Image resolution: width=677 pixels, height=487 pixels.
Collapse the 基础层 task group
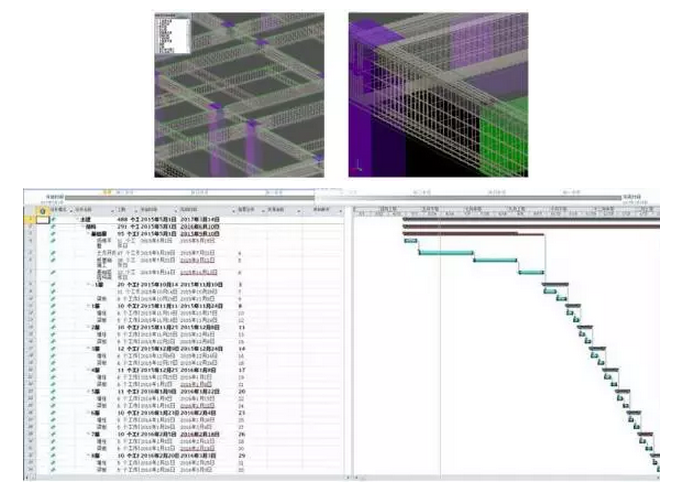point(89,234)
